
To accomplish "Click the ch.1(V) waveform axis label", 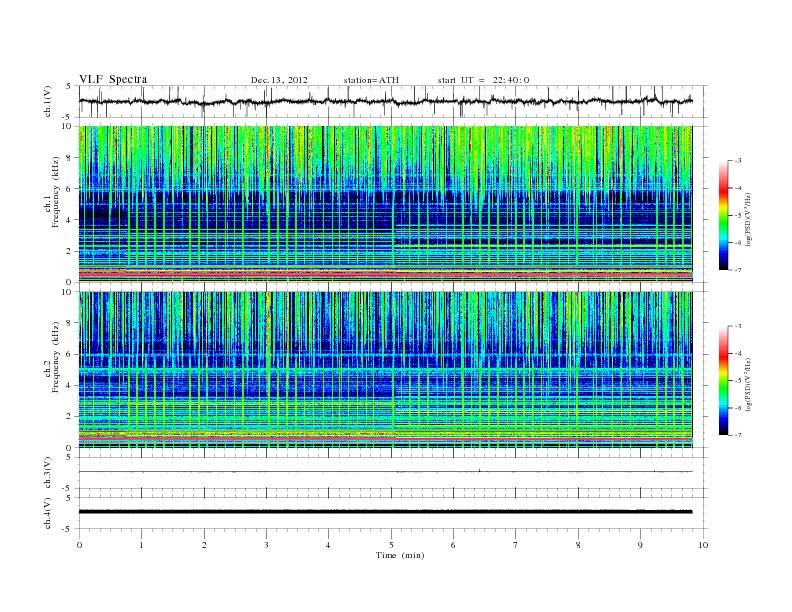I will tap(47, 101).
